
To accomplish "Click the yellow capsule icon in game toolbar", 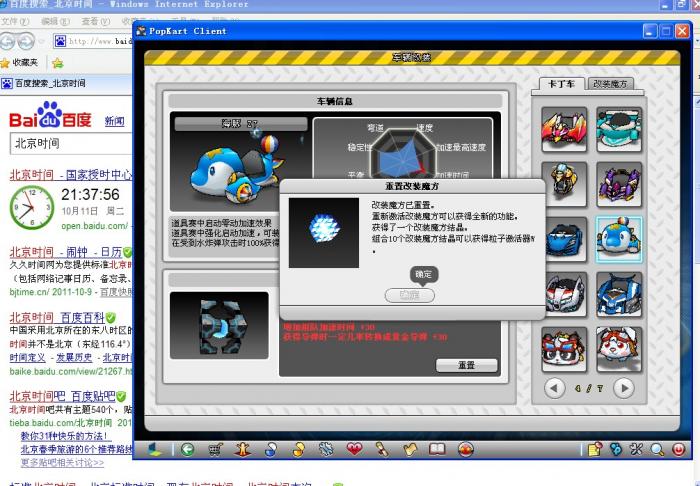I will click(299, 449).
